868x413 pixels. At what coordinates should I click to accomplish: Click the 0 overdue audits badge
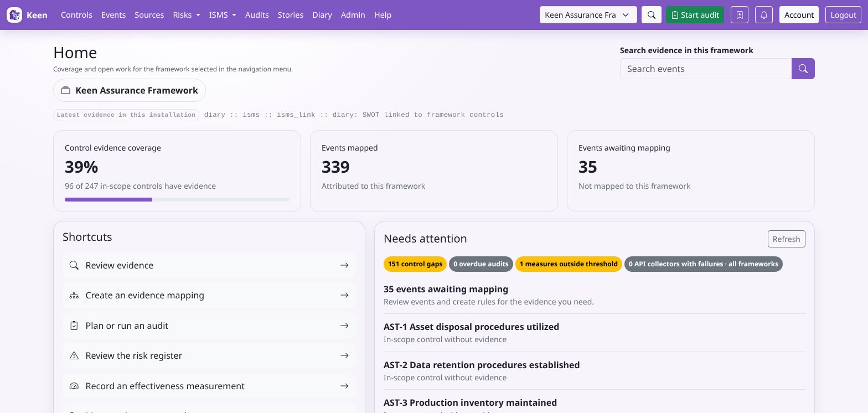tap(481, 264)
